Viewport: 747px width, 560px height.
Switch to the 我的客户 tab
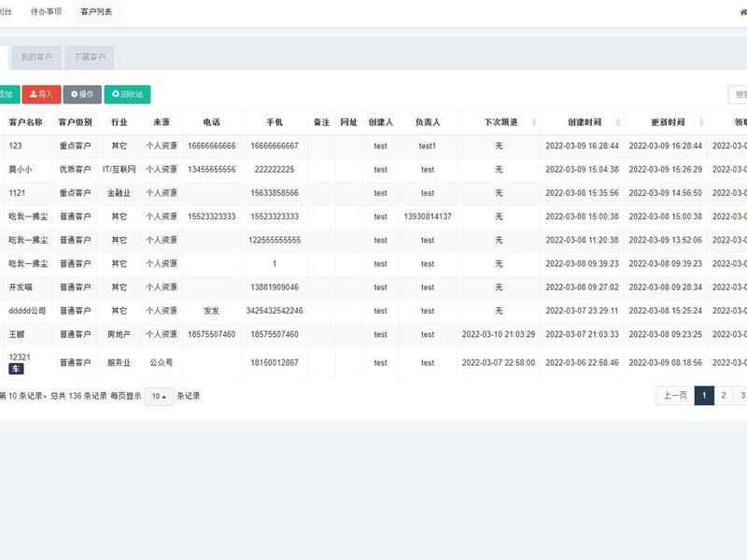(x=36, y=57)
